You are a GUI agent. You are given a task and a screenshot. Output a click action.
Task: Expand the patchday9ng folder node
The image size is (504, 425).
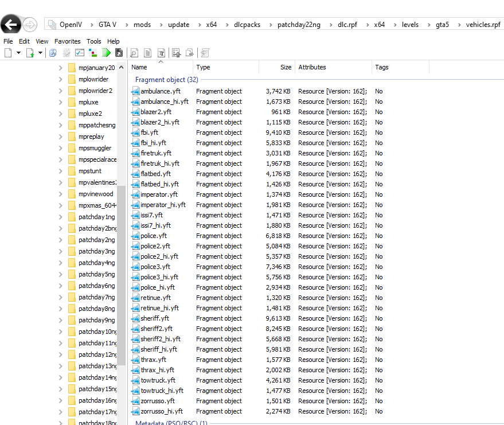(61, 320)
